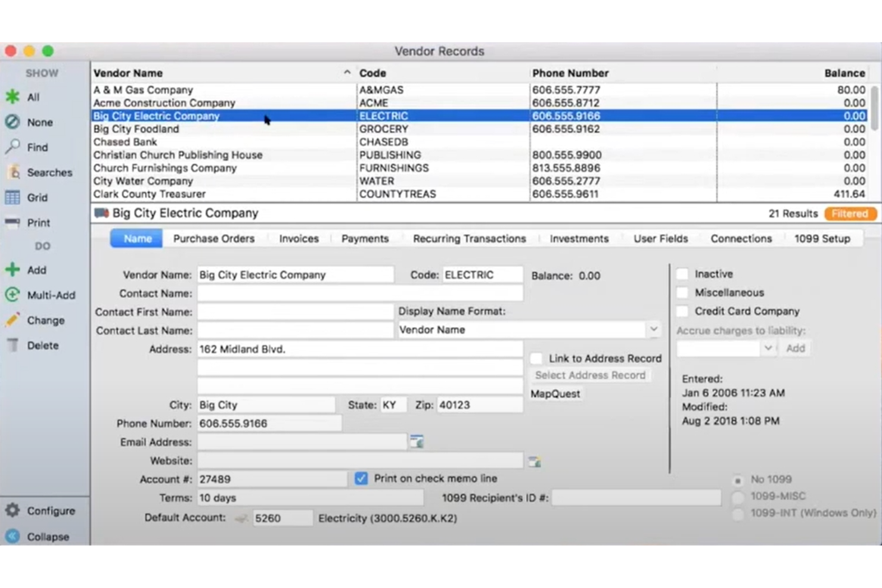
Task: Click the vendor icon beside Big City Electric Company
Action: [101, 213]
